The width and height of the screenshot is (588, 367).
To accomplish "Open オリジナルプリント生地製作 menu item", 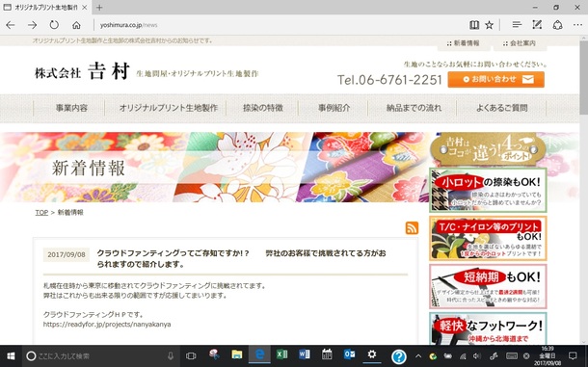I will click(169, 108).
